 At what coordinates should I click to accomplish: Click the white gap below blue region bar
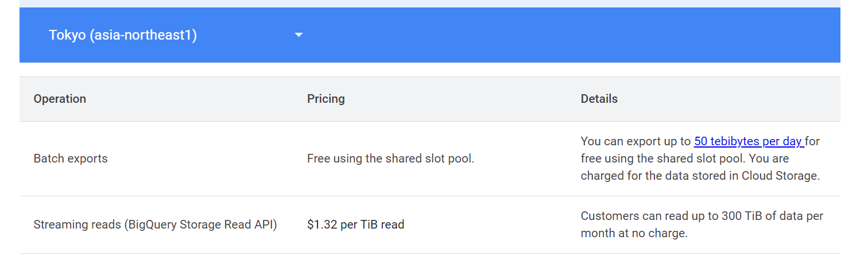click(430, 69)
